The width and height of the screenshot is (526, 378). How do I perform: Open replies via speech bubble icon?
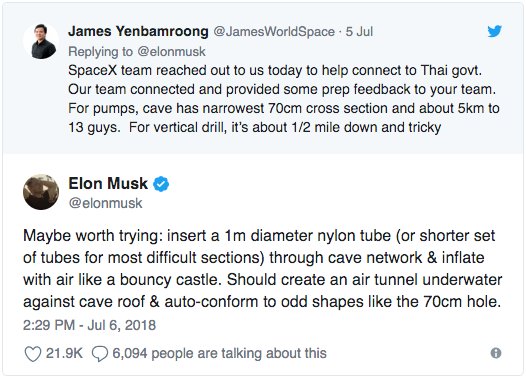click(100, 354)
